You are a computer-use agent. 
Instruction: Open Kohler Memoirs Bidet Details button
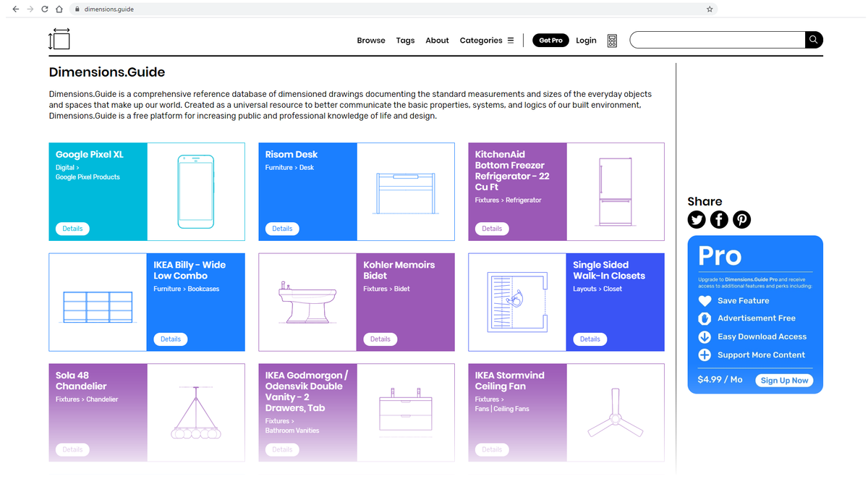[x=380, y=339]
